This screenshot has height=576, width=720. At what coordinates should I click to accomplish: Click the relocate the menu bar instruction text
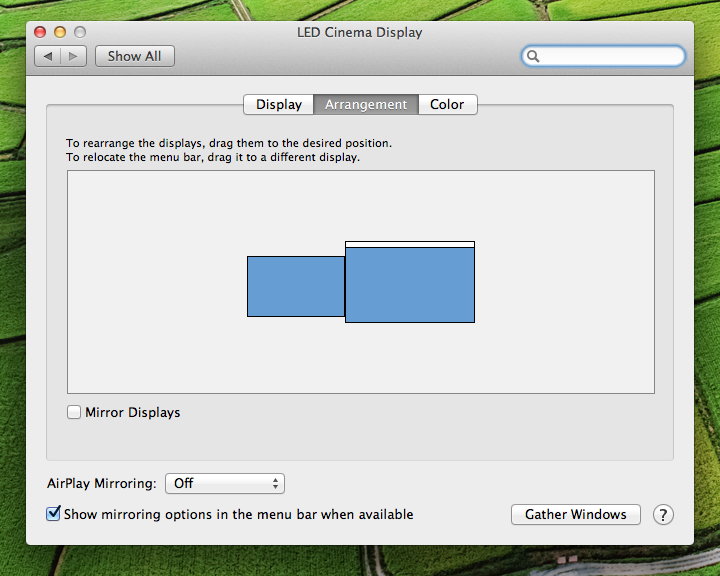tap(213, 158)
